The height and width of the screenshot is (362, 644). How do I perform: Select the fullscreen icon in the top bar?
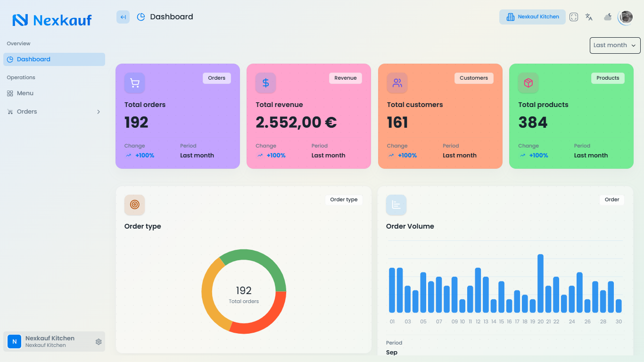coord(573,16)
